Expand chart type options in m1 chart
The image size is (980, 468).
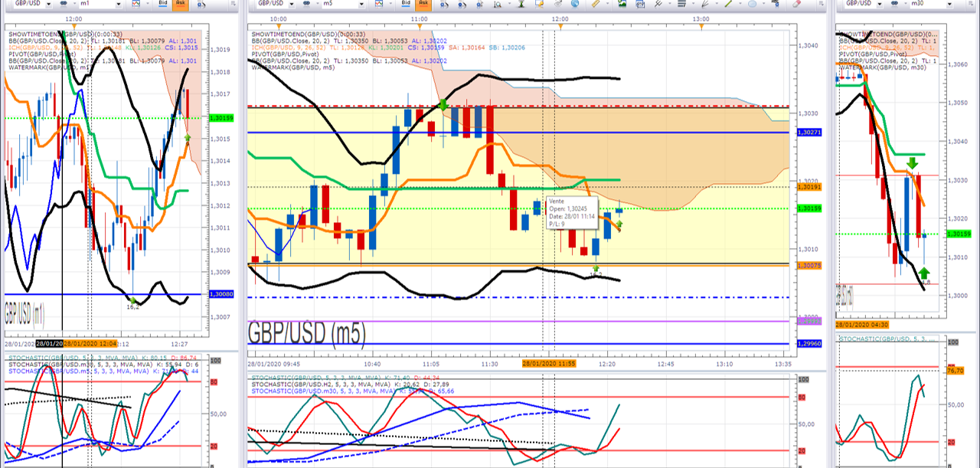pyautogui.click(x=147, y=4)
